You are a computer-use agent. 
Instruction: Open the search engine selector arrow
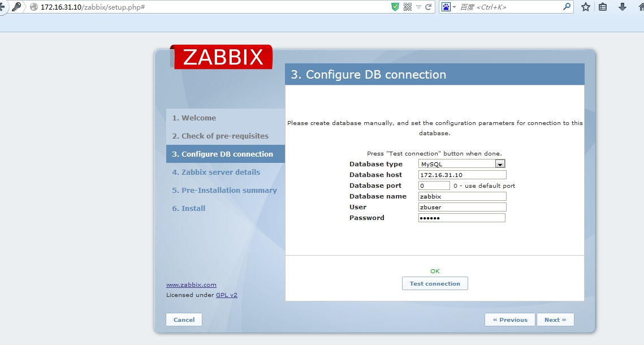pyautogui.click(x=454, y=8)
